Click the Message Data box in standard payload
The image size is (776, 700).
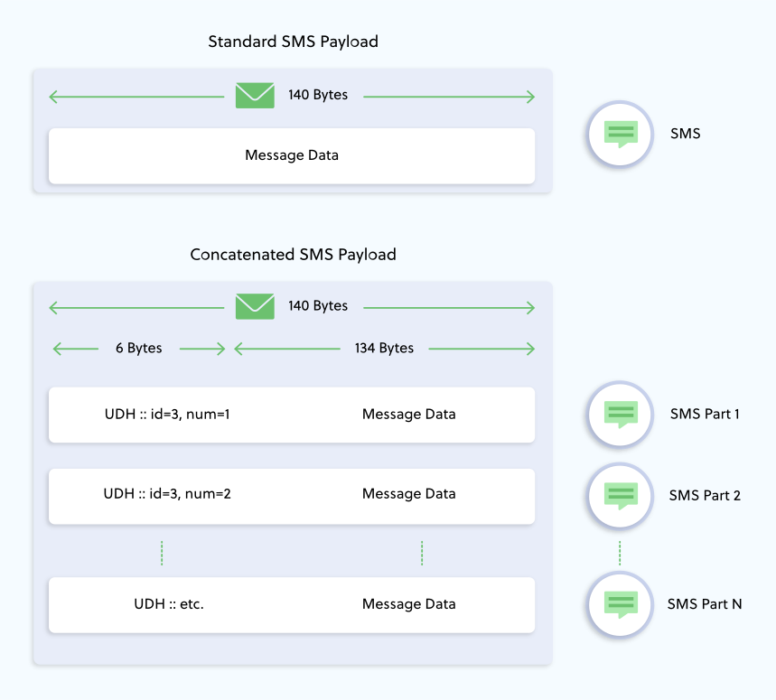(291, 155)
